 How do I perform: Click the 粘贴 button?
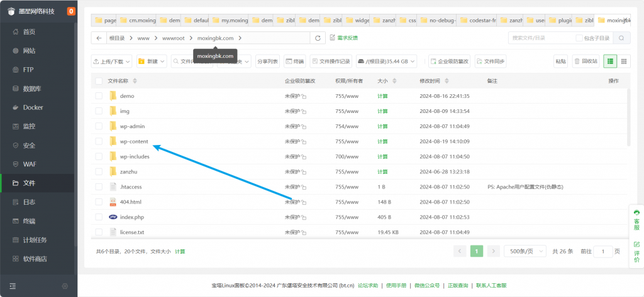560,62
